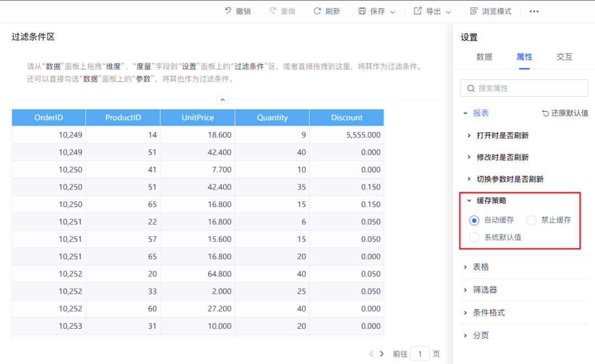Click the Discount column header
Screen dimensions: 595x364
[x=347, y=117]
